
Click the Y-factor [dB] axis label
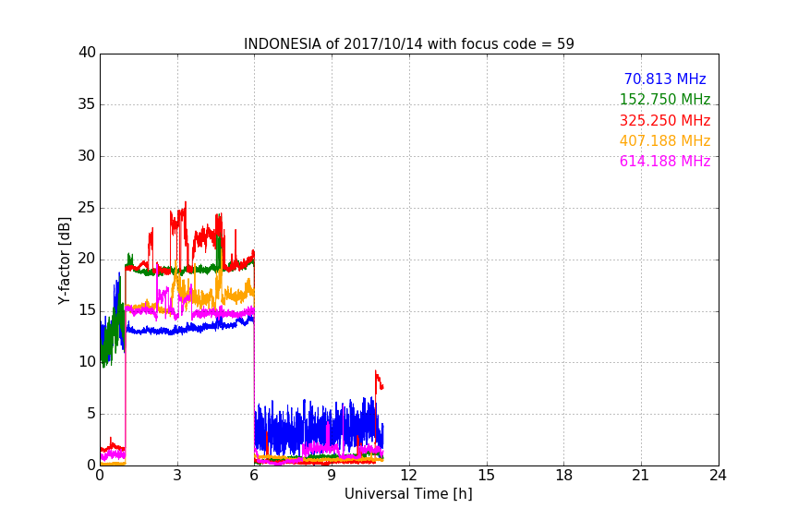[x=64, y=260]
